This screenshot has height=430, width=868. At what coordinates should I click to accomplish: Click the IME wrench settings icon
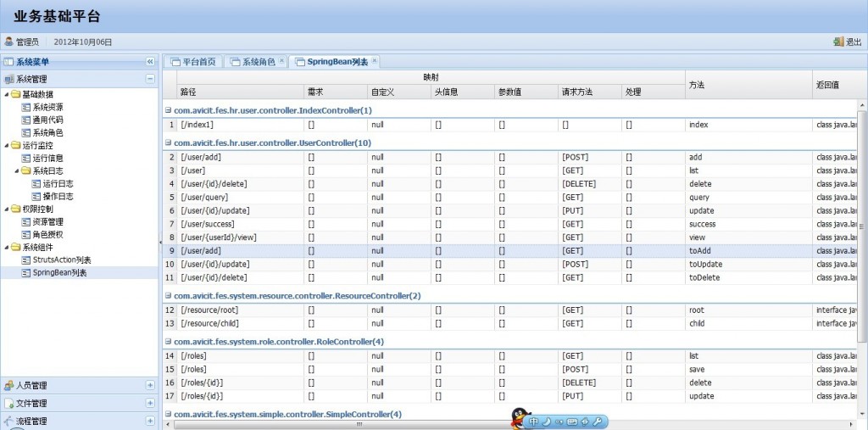point(596,422)
